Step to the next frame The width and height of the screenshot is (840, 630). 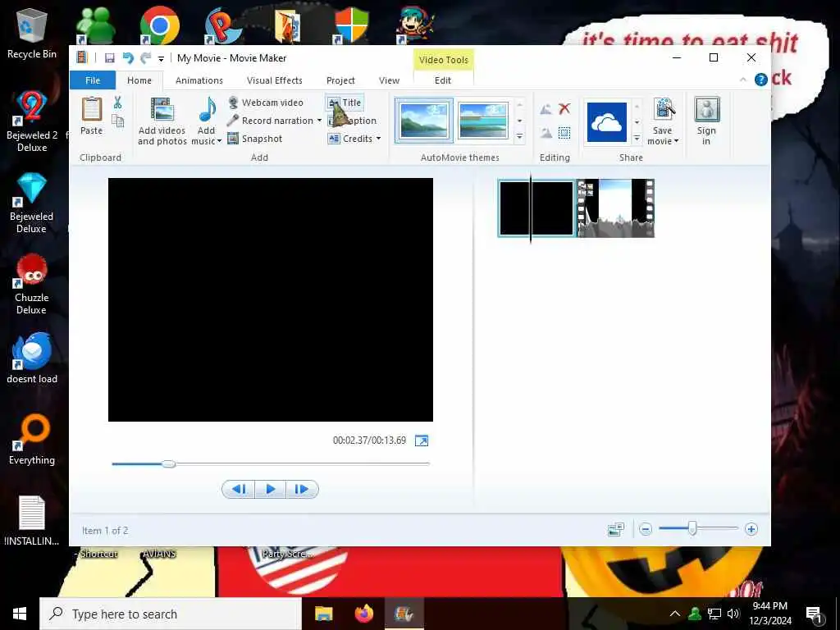tap(302, 489)
